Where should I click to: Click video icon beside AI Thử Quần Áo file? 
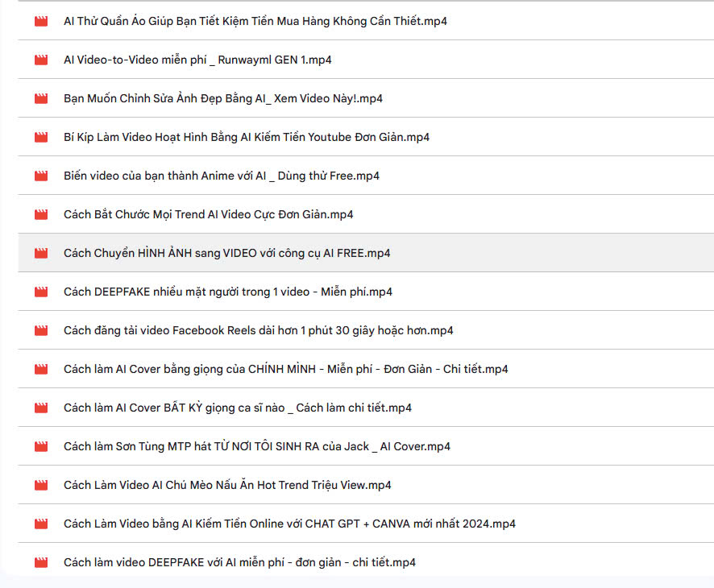41,21
